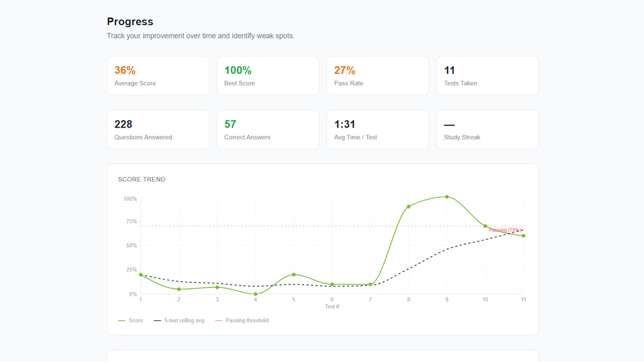Image resolution: width=644 pixels, height=362 pixels.
Task: Click the Test 4 zero-score data point
Action: 255,294
